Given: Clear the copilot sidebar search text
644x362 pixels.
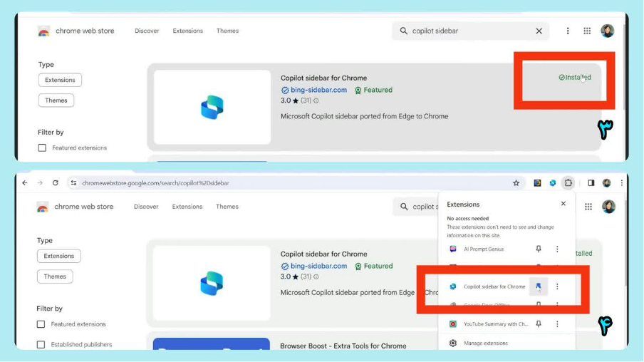Looking at the screenshot, I should [539, 31].
